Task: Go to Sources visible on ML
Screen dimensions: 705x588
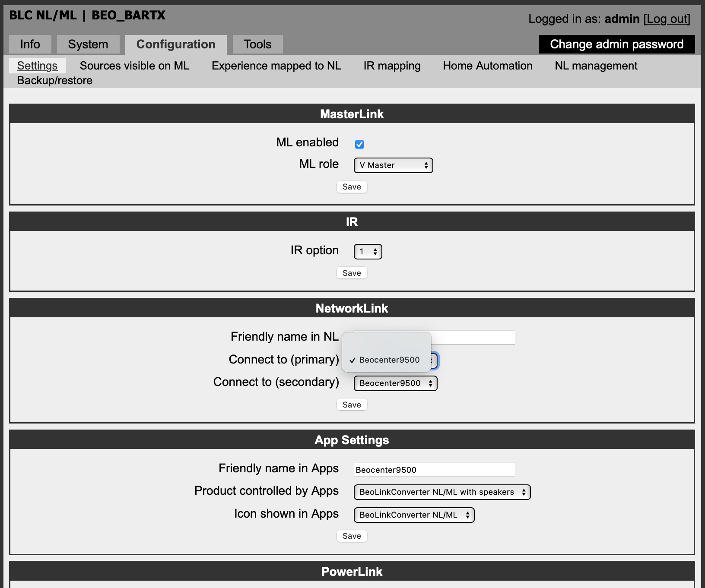Action: [x=134, y=66]
